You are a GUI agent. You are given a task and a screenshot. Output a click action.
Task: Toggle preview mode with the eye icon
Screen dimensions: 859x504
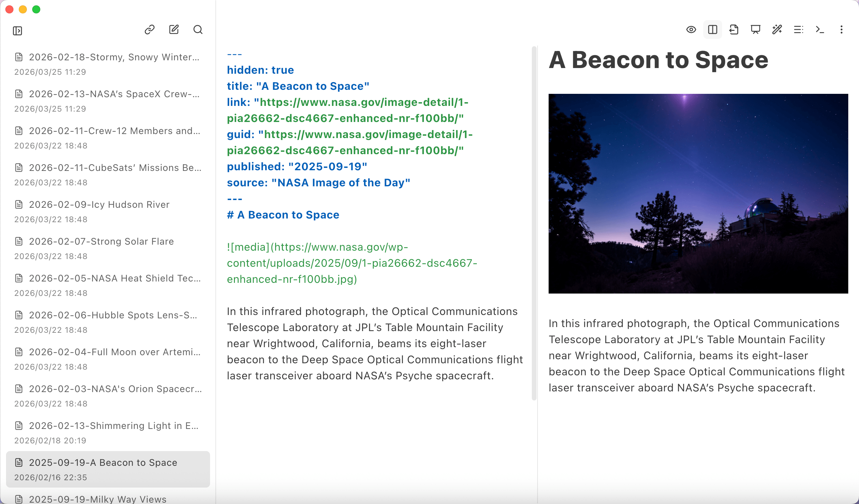(691, 29)
